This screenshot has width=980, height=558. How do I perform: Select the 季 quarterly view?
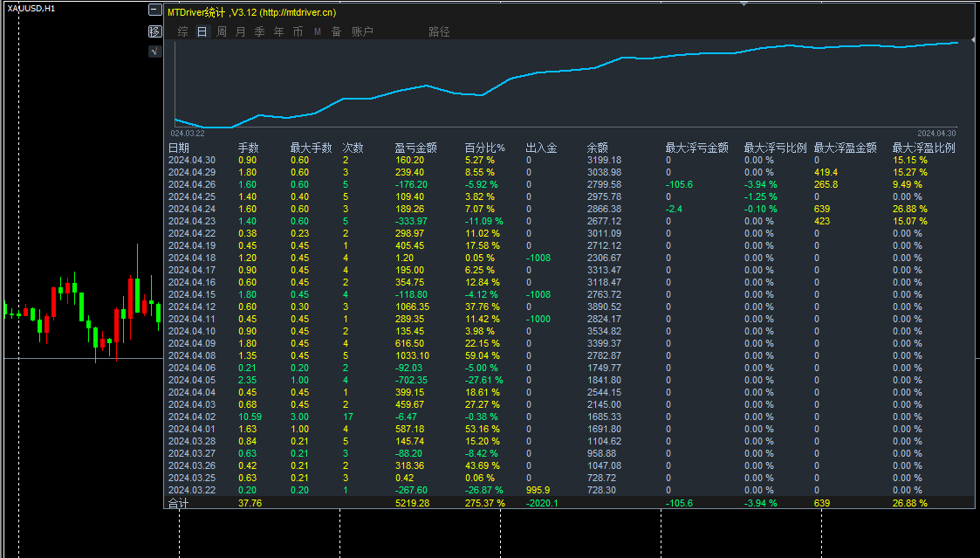point(258,31)
